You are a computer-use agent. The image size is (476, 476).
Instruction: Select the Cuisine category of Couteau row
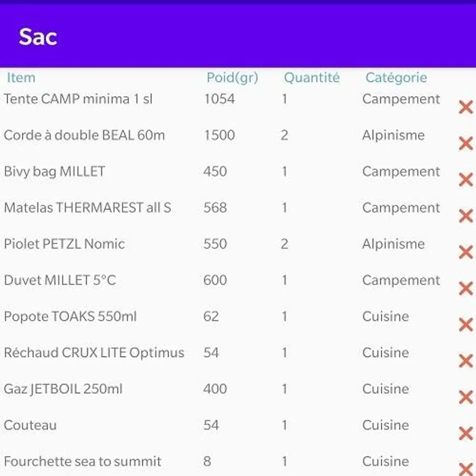click(386, 425)
